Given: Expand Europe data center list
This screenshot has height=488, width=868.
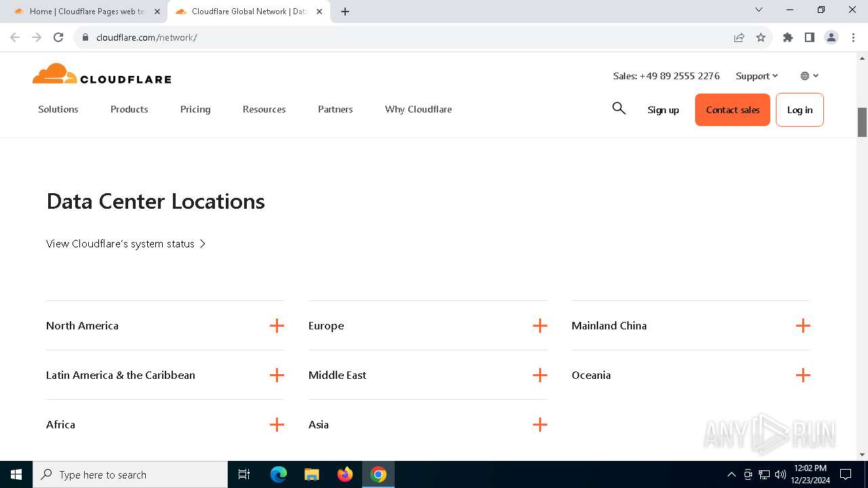Looking at the screenshot, I should (428, 326).
